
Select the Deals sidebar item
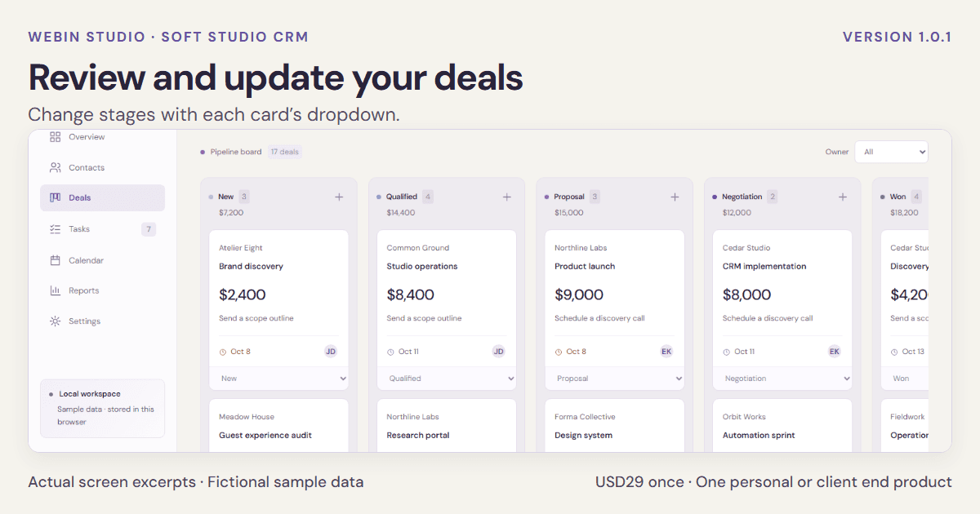coord(102,197)
